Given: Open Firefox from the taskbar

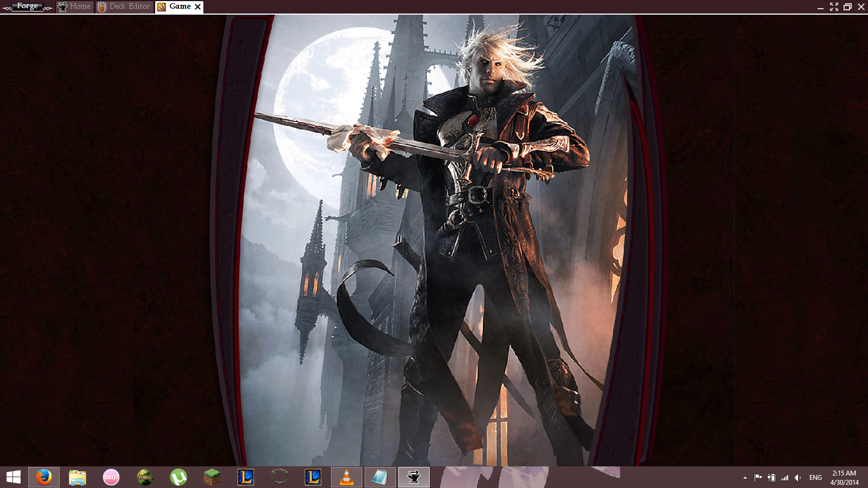Looking at the screenshot, I should 44,477.
